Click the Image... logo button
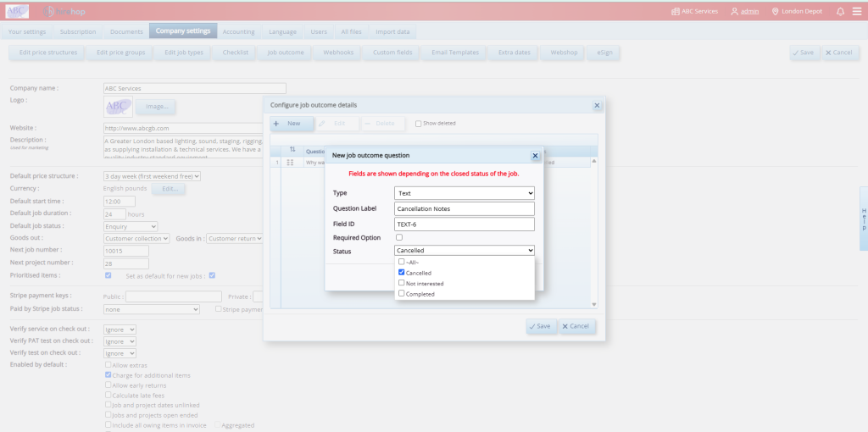The image size is (868, 432). (157, 106)
